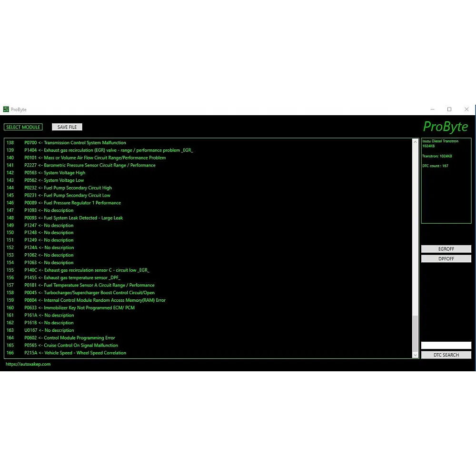Select P215A Vehicle Speed Correlation row
The image size is (476, 476).
click(x=75, y=353)
